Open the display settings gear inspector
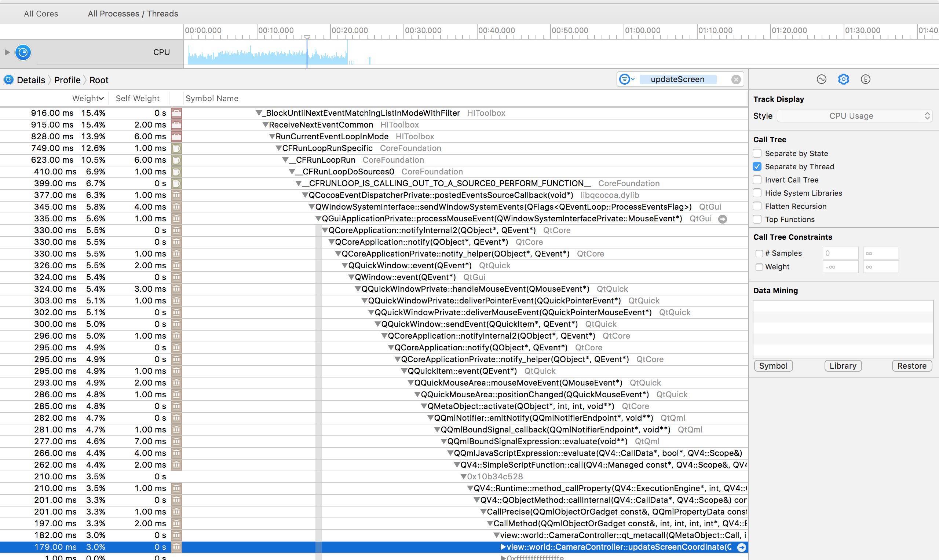This screenshot has width=939, height=560. (844, 79)
